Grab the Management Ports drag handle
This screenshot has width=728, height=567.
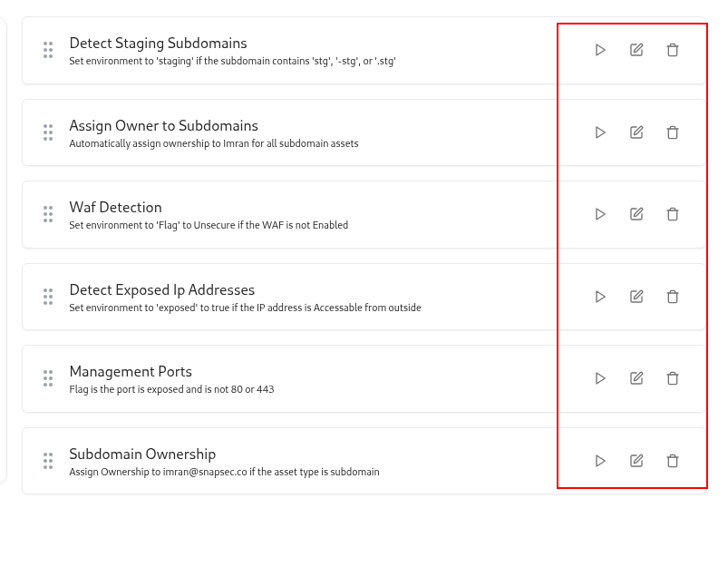point(47,378)
